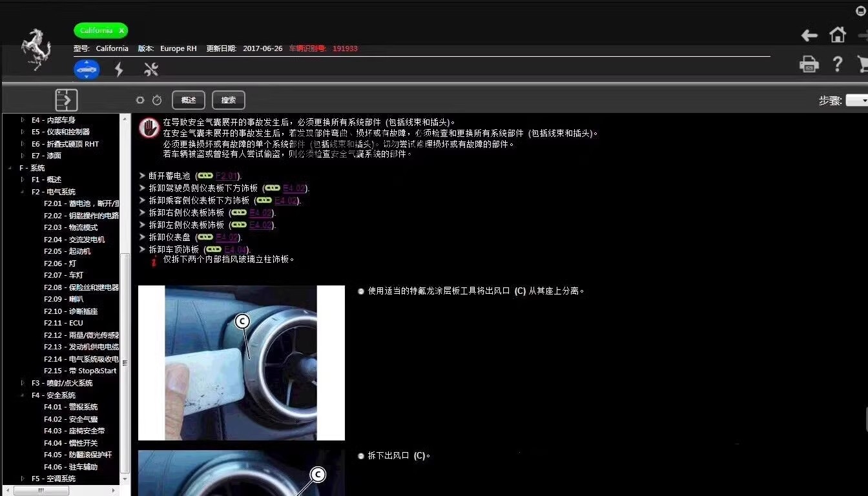Select F2.09 - 喇叭 item
Screen dimensions: 868x496
pos(63,299)
